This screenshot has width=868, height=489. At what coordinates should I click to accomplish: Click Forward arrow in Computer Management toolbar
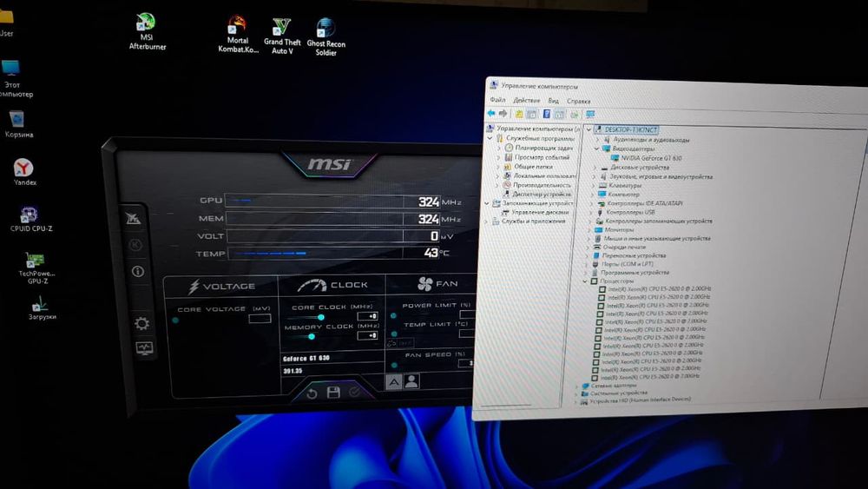click(503, 114)
